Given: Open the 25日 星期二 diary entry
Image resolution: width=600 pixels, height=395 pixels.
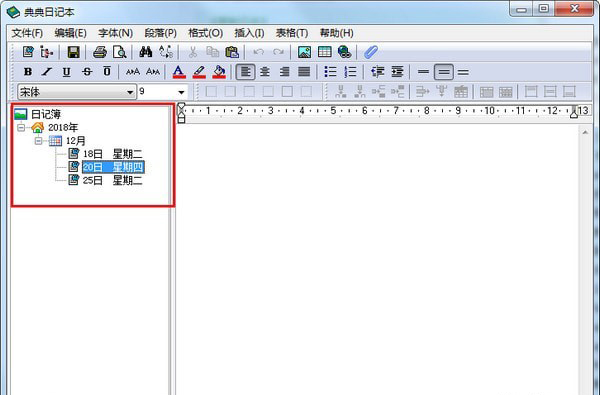Looking at the screenshot, I should point(112,180).
